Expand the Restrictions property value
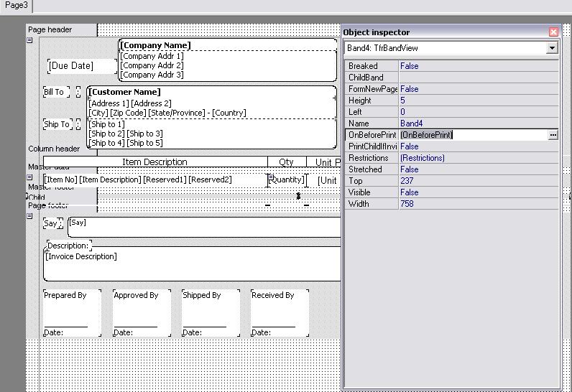 [478, 158]
